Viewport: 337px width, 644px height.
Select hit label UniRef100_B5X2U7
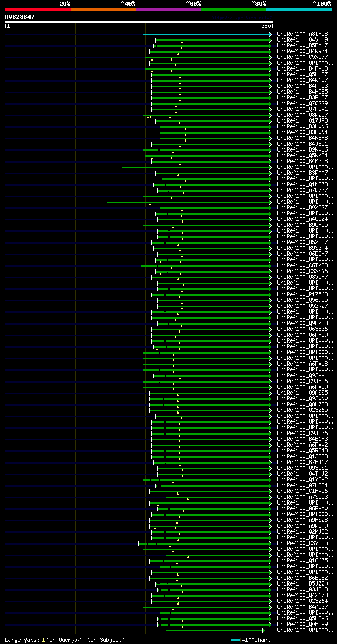click(x=302, y=243)
